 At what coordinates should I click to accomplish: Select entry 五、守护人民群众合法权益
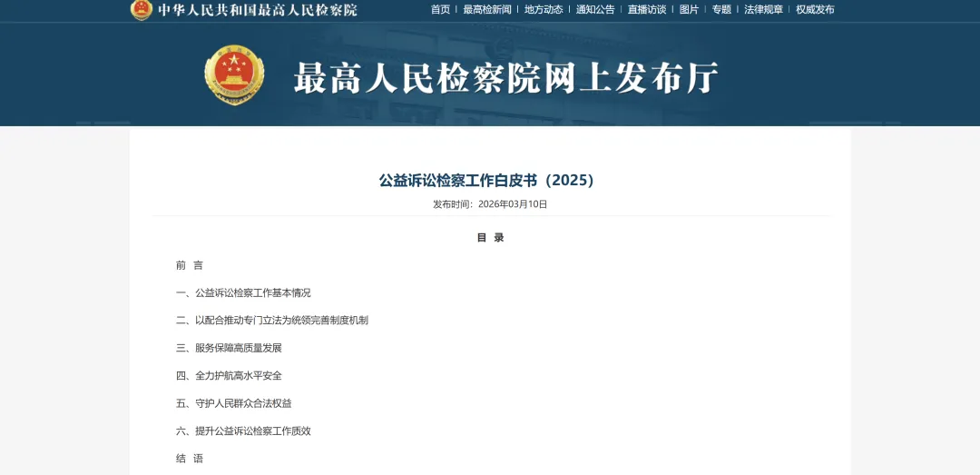tap(234, 403)
